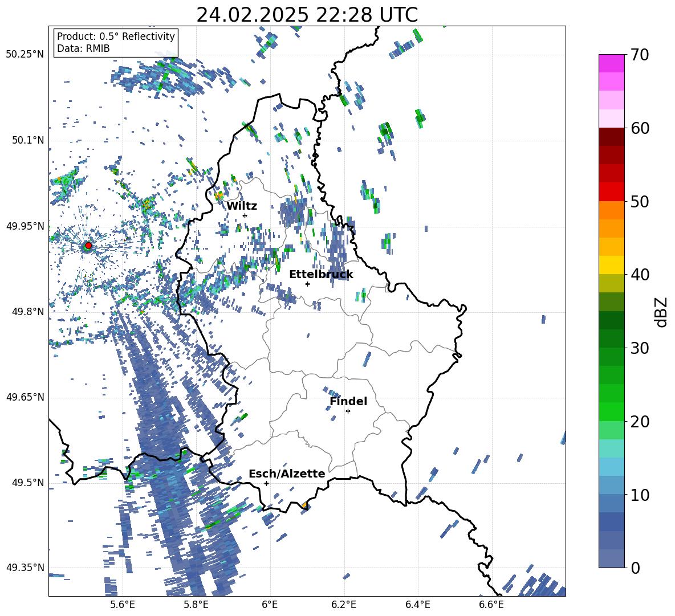
Task: Click the Wiltz station cross marker
Action: click(x=245, y=215)
